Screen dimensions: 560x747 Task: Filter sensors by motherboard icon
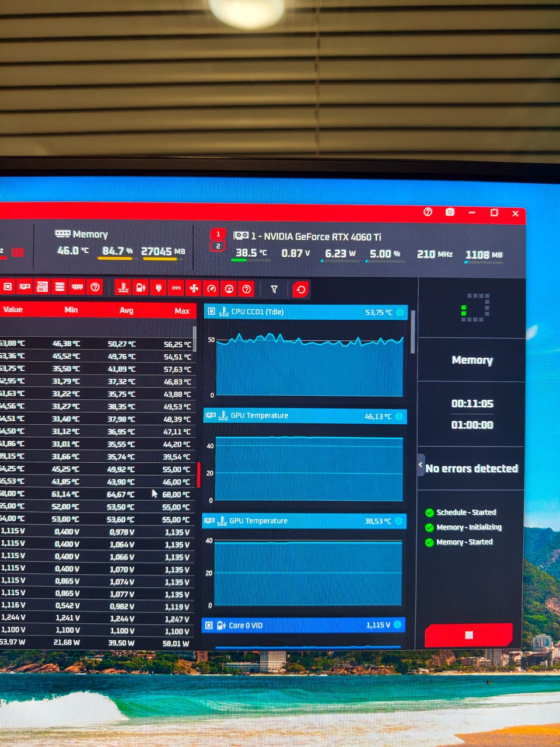tap(42, 287)
